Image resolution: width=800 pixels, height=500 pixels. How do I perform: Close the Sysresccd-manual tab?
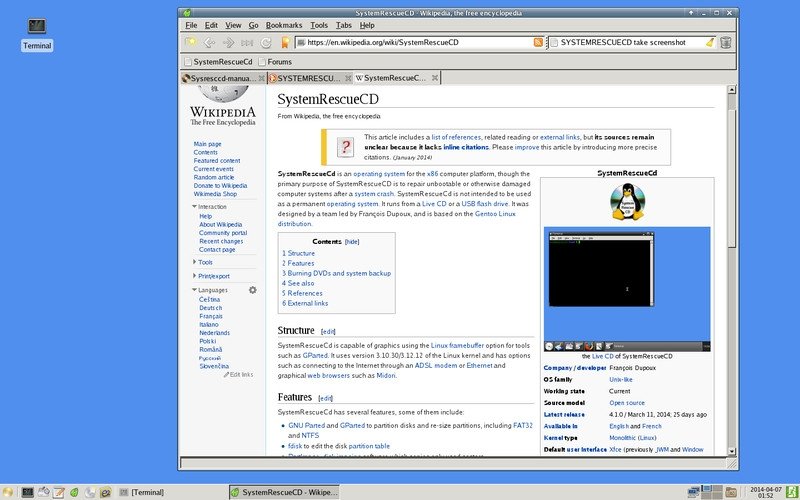(x=261, y=78)
